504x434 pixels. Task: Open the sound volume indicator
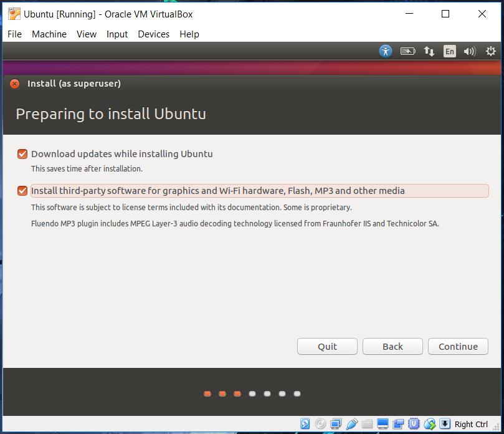point(470,52)
